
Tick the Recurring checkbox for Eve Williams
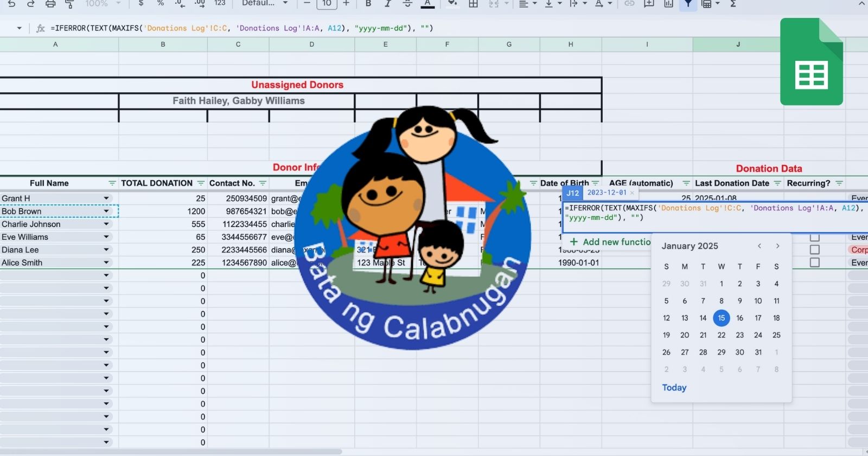(x=814, y=237)
